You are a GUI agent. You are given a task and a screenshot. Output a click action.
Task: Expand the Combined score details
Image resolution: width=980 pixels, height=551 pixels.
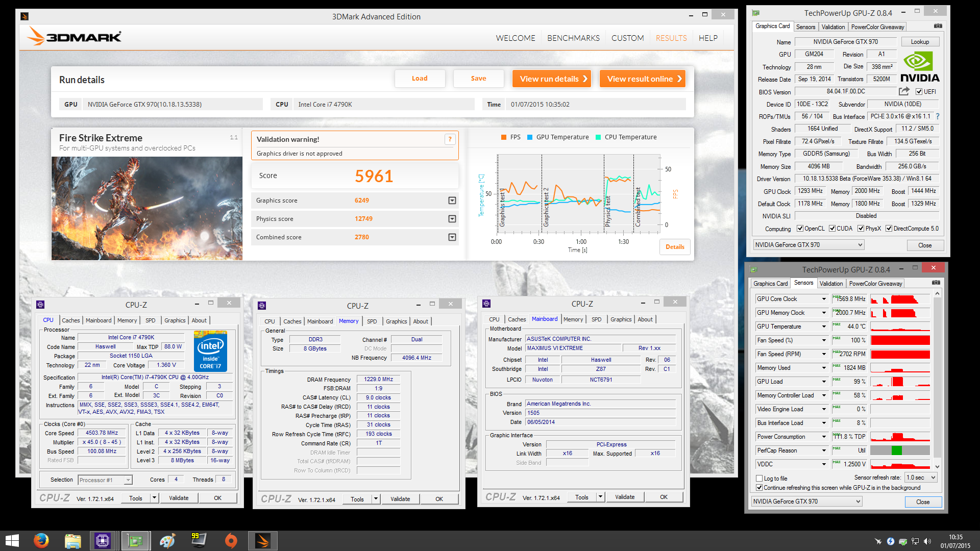(x=452, y=237)
